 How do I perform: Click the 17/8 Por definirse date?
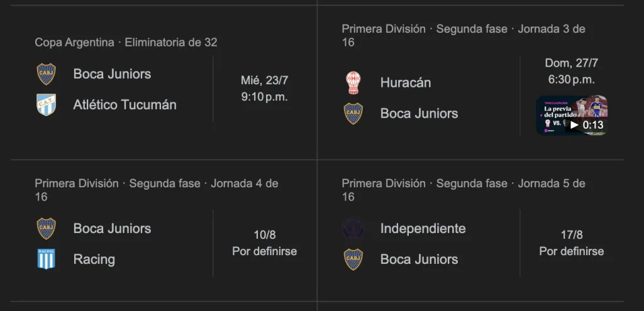[x=571, y=243]
